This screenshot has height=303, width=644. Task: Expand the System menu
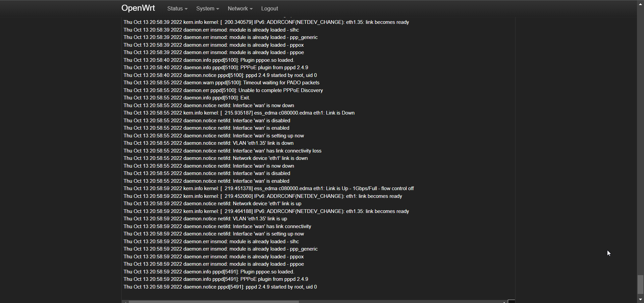pos(207,9)
